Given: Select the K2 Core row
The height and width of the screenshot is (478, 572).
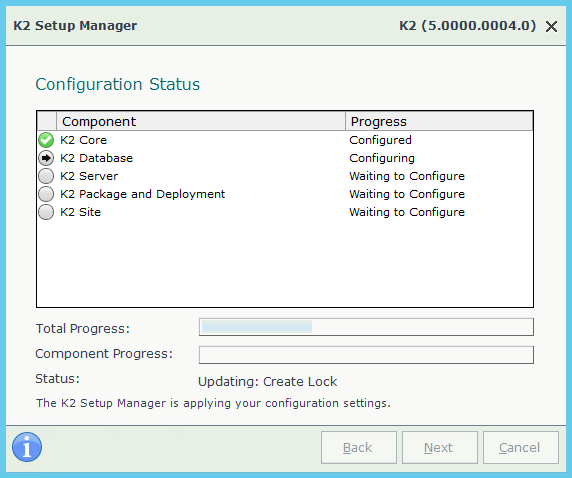Looking at the screenshot, I should click(285, 140).
